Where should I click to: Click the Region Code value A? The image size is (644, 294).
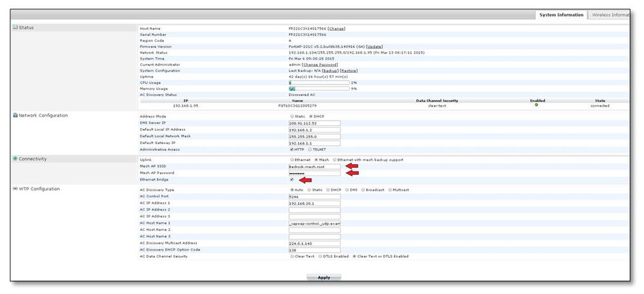(290, 41)
